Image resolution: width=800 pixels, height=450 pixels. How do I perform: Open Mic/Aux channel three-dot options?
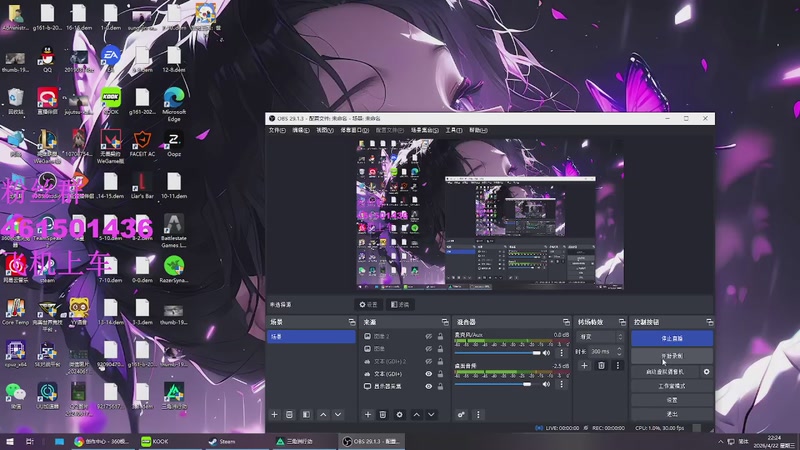coord(562,353)
